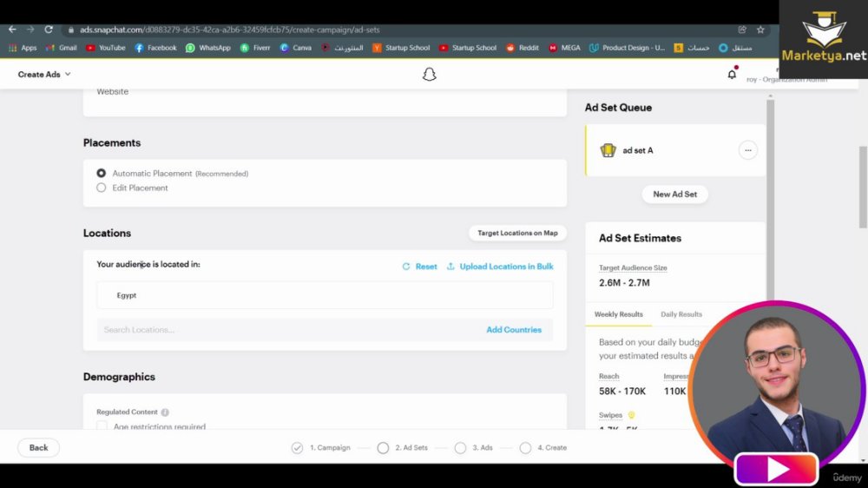Image resolution: width=868 pixels, height=488 pixels.
Task: Select Automatic Placement radio option
Action: coord(101,174)
